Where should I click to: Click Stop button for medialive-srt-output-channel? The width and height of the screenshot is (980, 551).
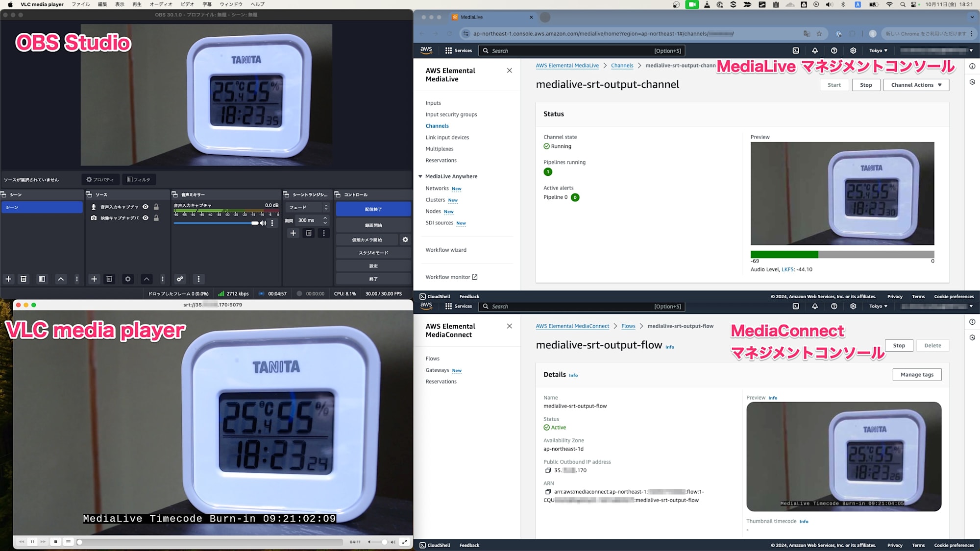coord(866,85)
